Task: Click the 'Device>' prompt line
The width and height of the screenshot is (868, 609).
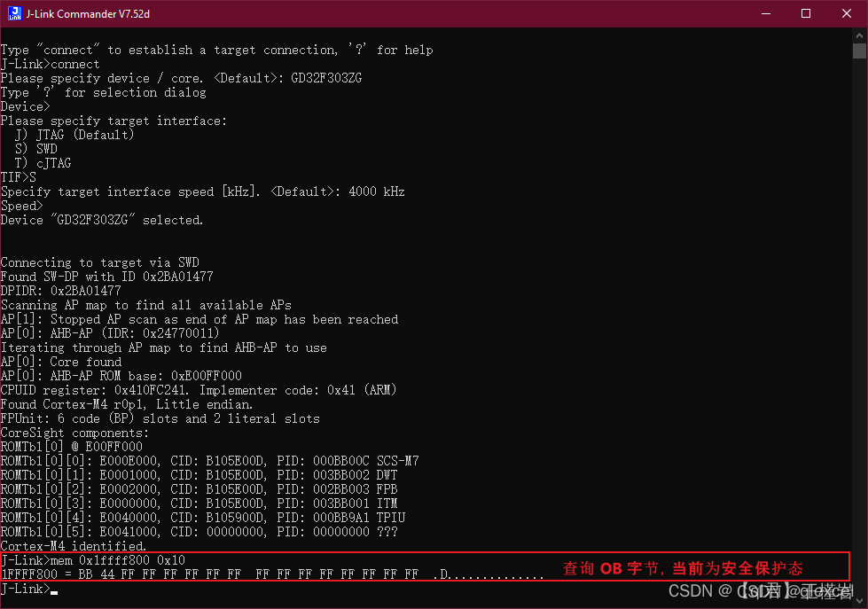Action: (26, 106)
